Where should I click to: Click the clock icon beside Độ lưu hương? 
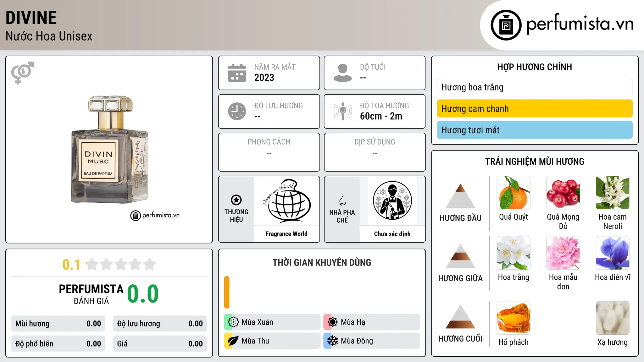pyautogui.click(x=237, y=111)
